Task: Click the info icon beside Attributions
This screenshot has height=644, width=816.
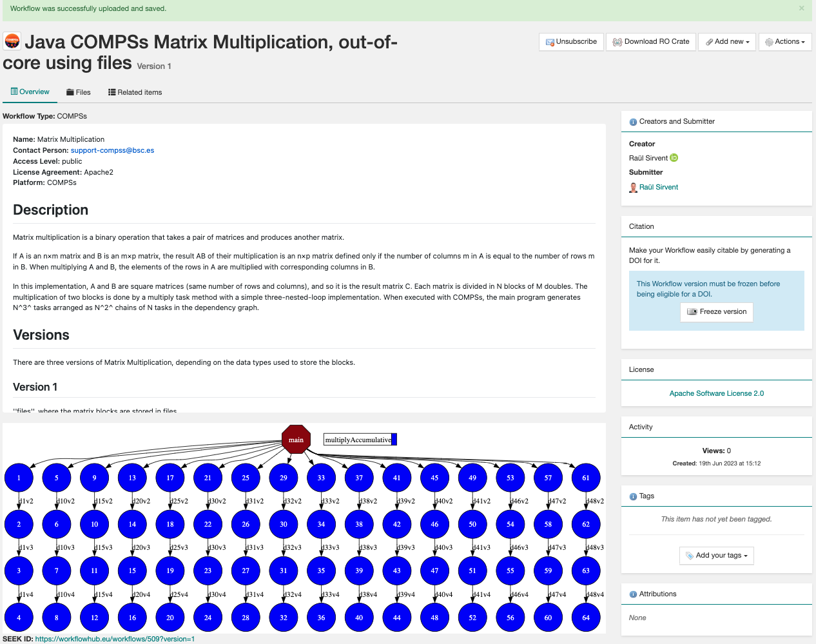Action: 633,594
